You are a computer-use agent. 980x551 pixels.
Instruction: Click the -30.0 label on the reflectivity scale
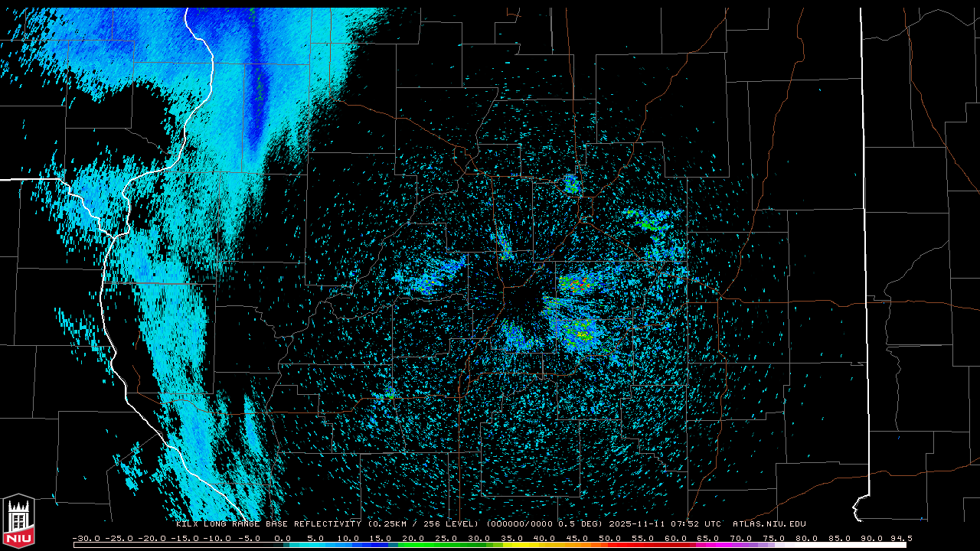(x=86, y=538)
